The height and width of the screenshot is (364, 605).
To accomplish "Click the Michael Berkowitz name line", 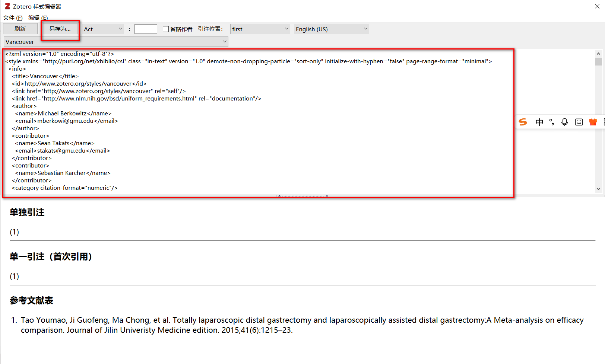I will (x=63, y=114).
